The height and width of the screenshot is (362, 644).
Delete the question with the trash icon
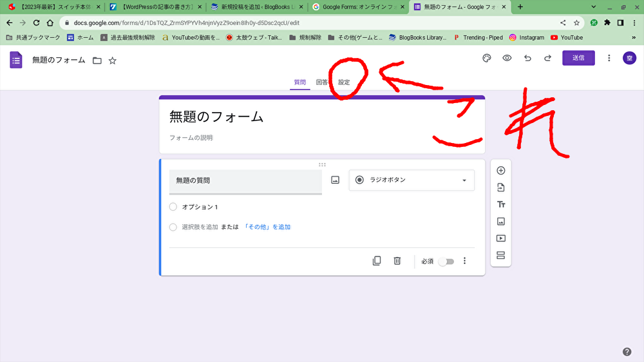[x=397, y=261]
